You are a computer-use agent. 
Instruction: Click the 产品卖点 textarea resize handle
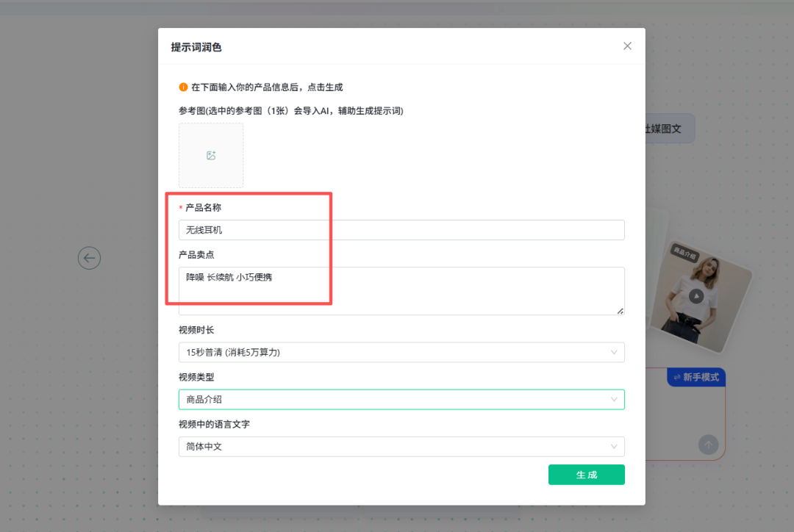(620, 311)
